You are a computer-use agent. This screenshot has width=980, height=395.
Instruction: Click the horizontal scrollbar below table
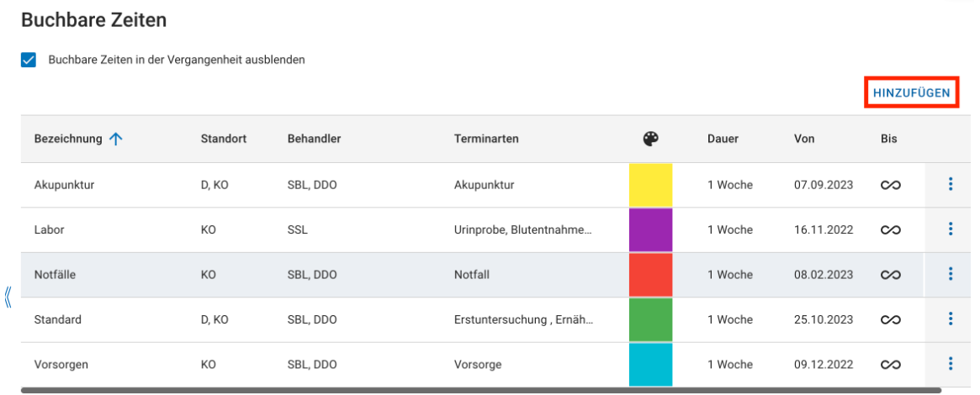click(x=479, y=391)
